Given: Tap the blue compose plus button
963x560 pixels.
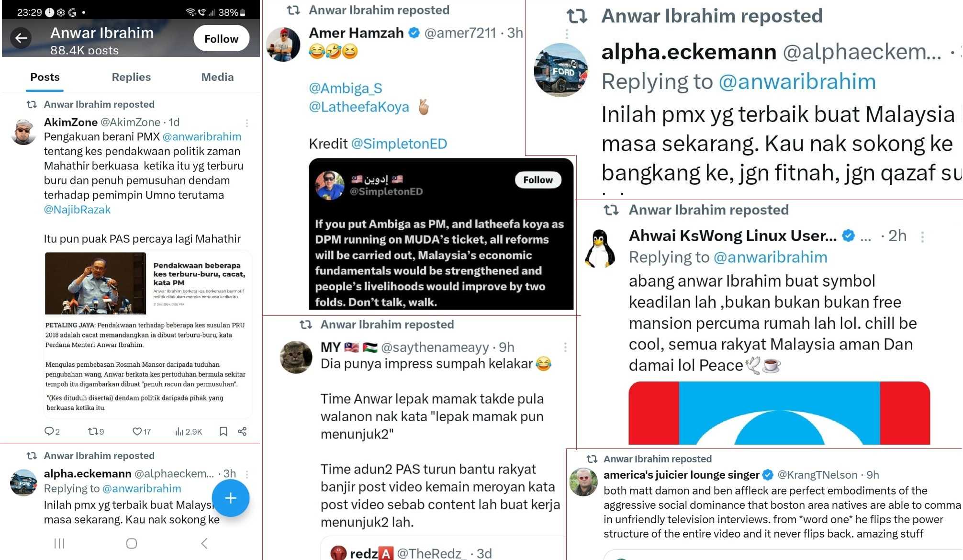Looking at the screenshot, I should click(x=231, y=498).
